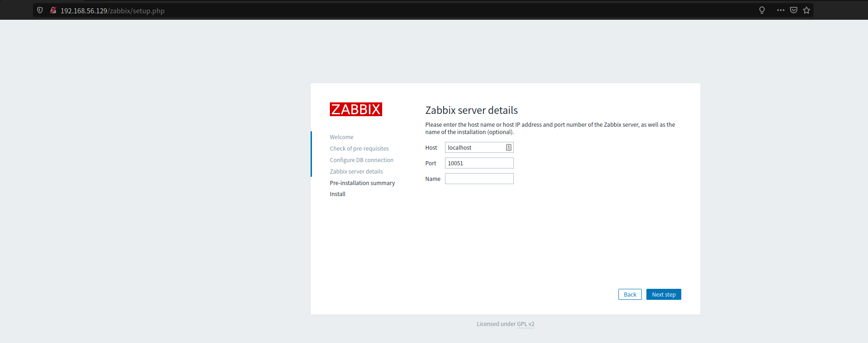The height and width of the screenshot is (343, 868).
Task: Open the insecure connection padlock icon
Action: (53, 10)
